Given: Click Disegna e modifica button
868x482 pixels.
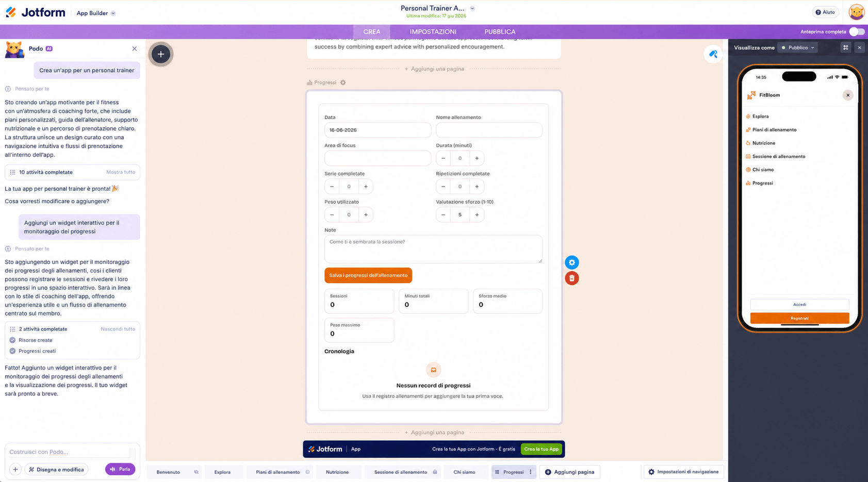Looking at the screenshot, I should (x=57, y=470).
